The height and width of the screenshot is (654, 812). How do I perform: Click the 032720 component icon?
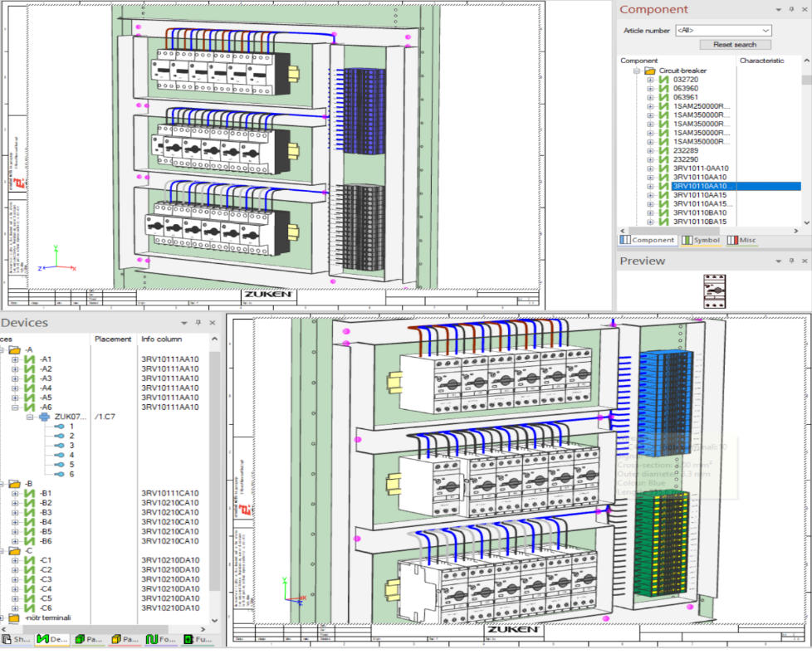[x=664, y=79]
